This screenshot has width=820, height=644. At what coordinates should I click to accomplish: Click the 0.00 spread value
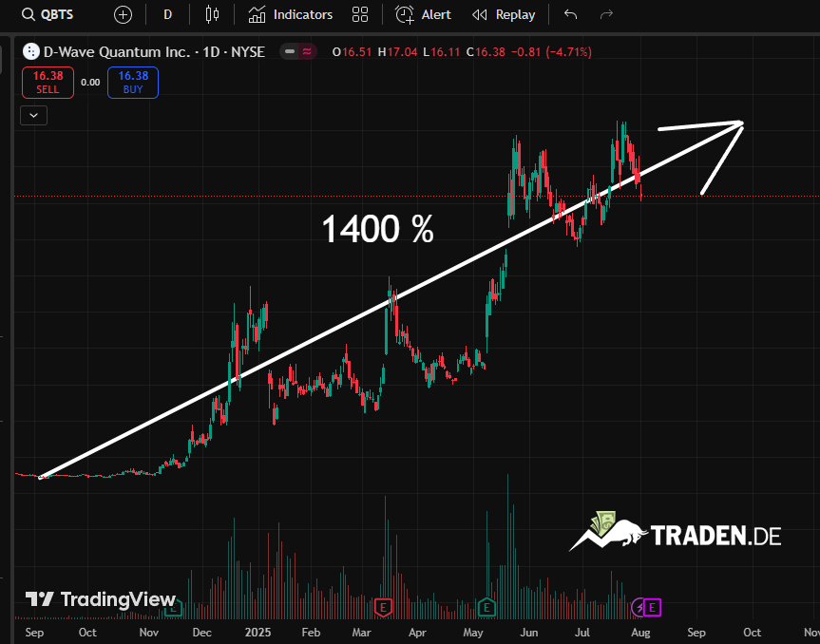[x=90, y=82]
